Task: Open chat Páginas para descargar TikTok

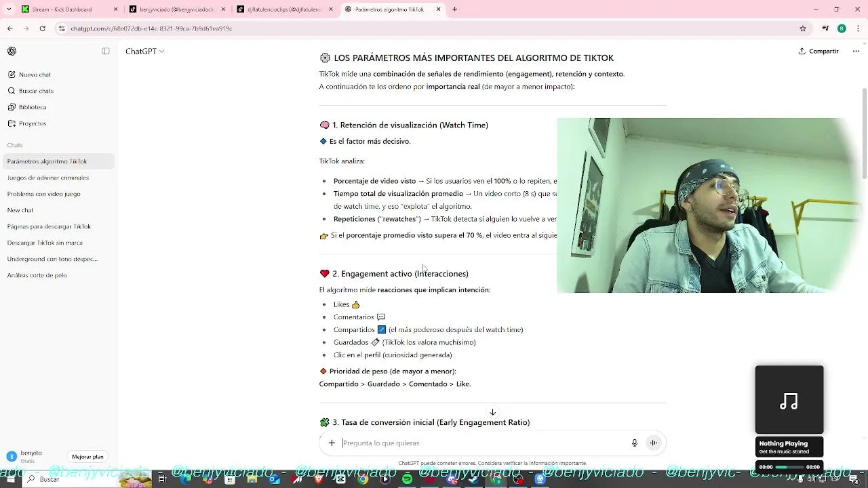Action: pos(49,226)
